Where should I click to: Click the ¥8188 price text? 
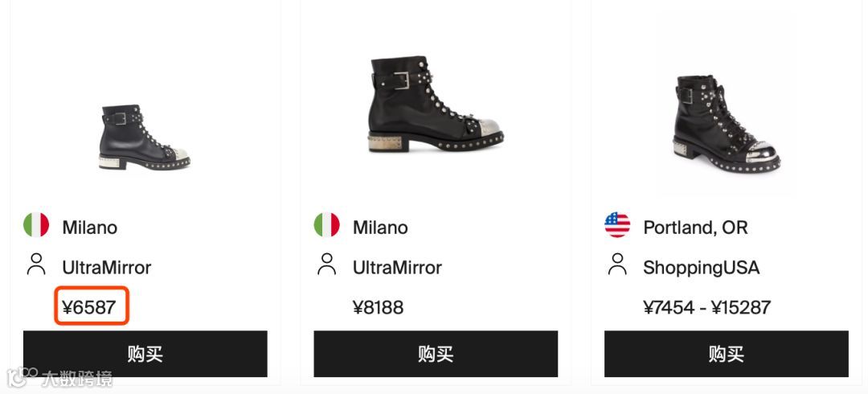click(378, 307)
